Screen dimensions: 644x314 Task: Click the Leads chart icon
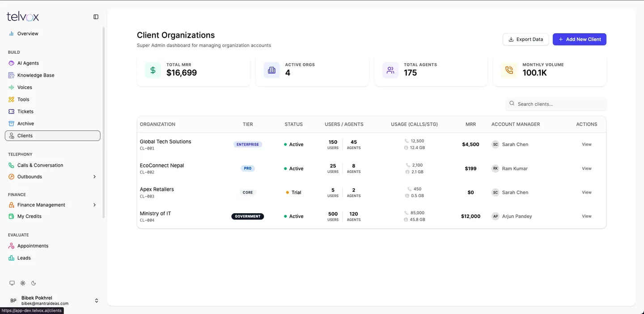[x=12, y=258]
